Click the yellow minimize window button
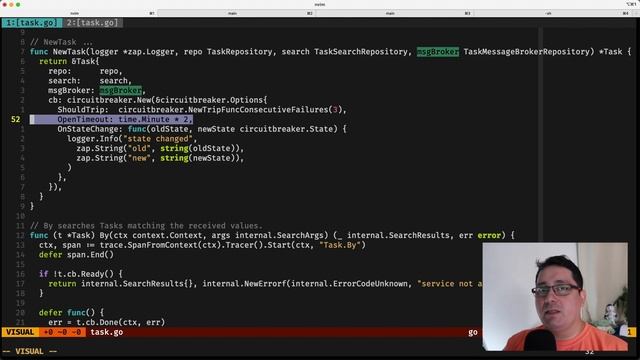The width and height of the screenshot is (640, 360). 11,4
